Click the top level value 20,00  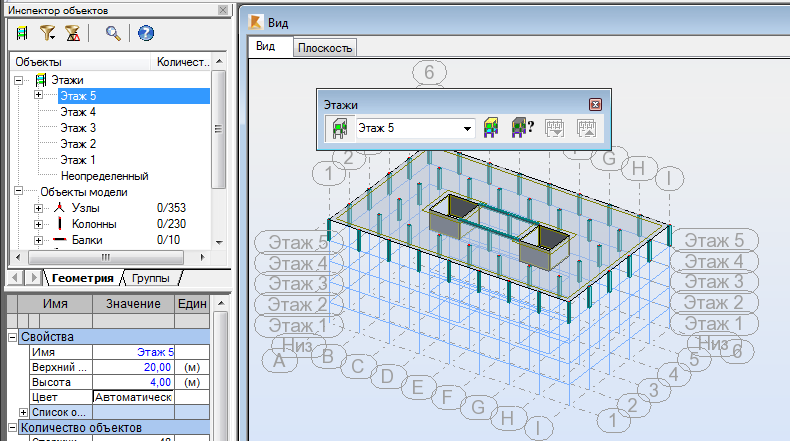pos(133,367)
